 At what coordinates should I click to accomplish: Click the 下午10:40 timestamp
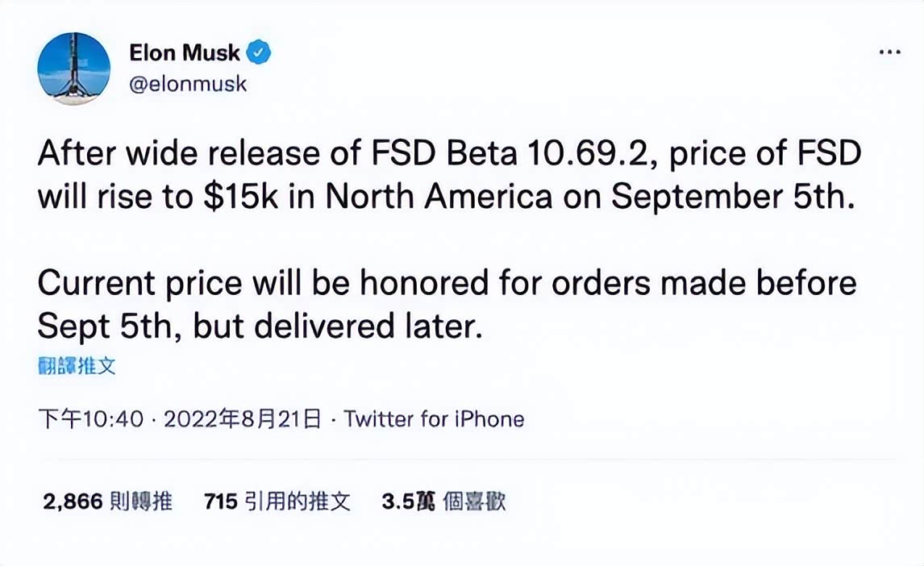click(x=91, y=419)
